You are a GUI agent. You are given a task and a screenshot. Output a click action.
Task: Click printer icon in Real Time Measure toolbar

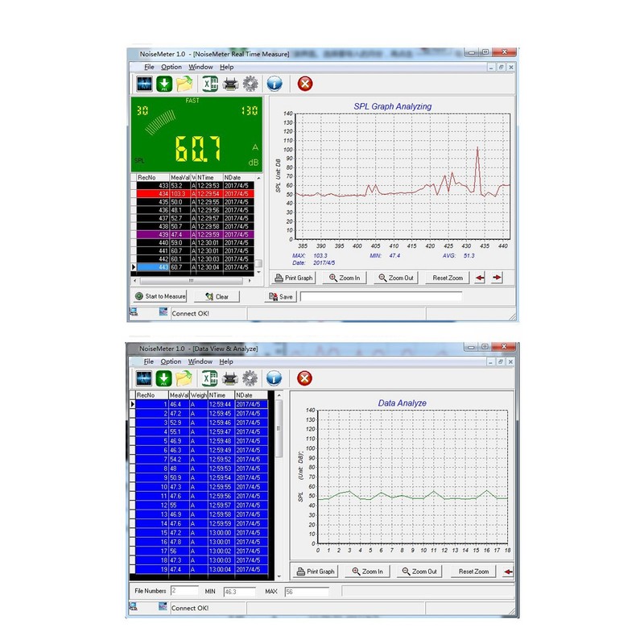[230, 84]
